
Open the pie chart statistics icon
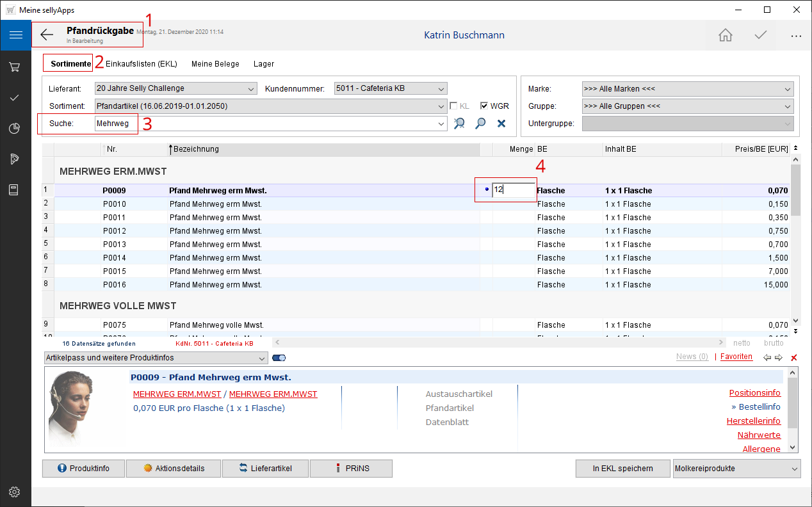[x=15, y=129]
